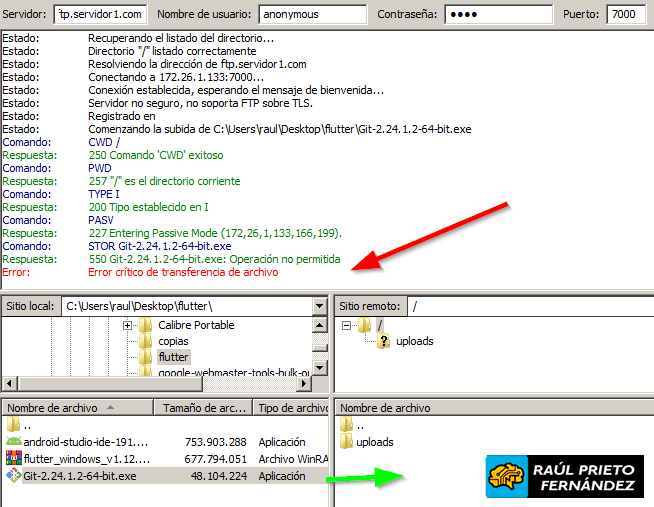Select the Git-2.24.1.2-64-bit.exe file icon
Screen dimensions: 654x507
pos(13,476)
